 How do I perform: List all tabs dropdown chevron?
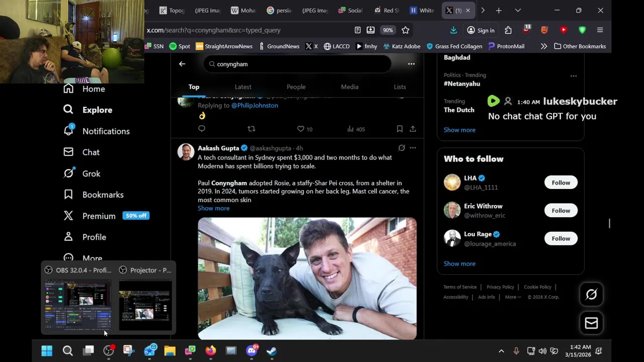pyautogui.click(x=518, y=10)
